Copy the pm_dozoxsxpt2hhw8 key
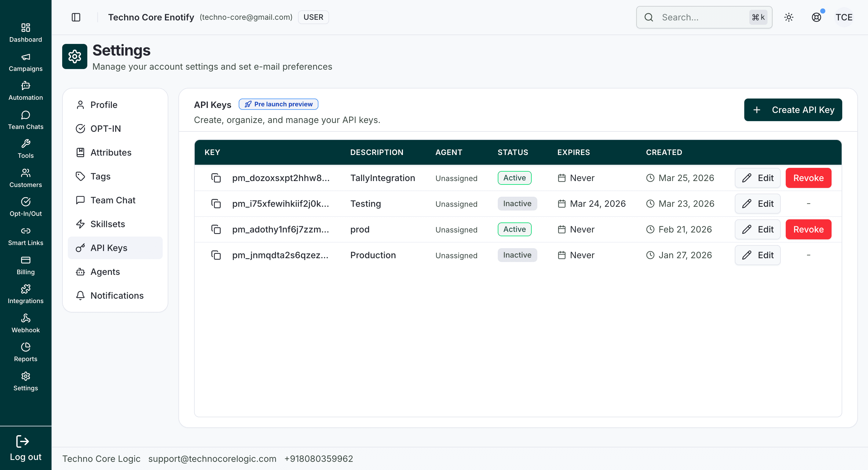The width and height of the screenshot is (868, 470). (x=216, y=178)
